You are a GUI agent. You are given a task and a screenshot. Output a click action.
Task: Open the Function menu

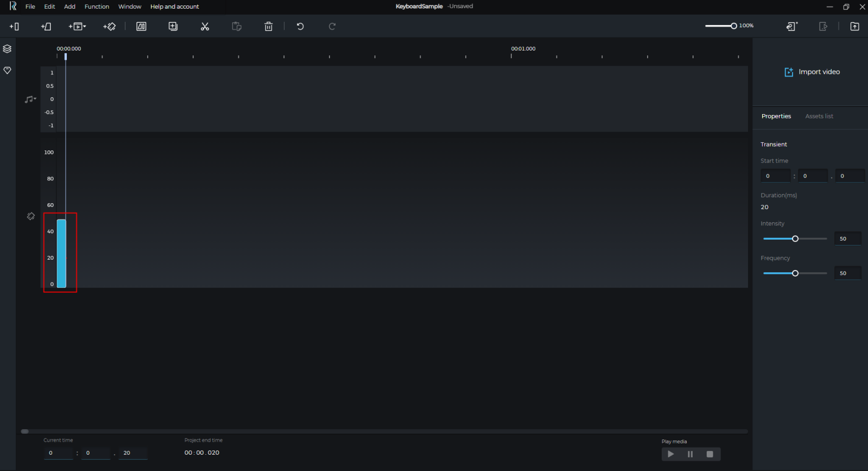tap(97, 7)
